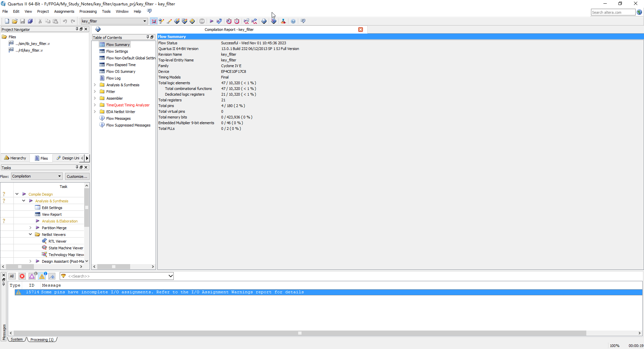Click the Open folder toolbar icon
The image size is (644, 349).
coord(14,21)
